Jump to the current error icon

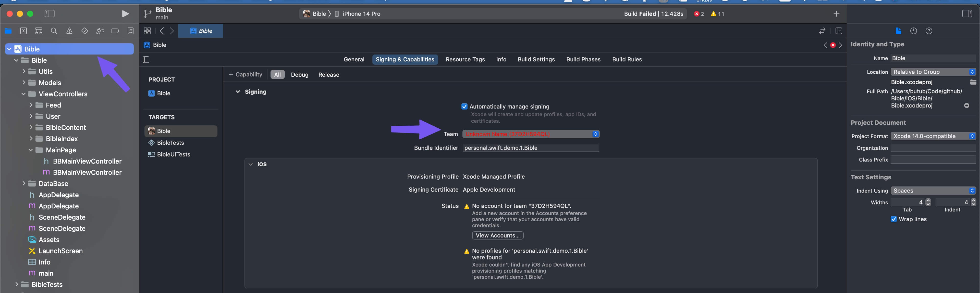[833, 45]
